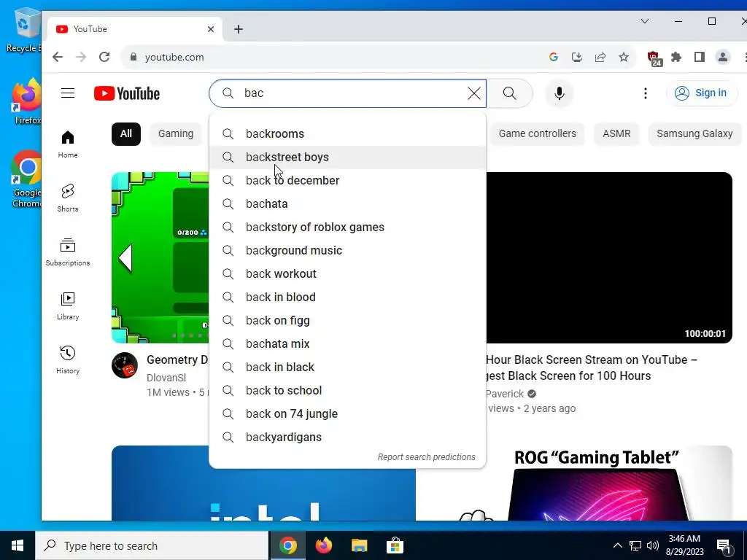747x560 pixels.
Task: Click Report search predictions link
Action: click(426, 457)
